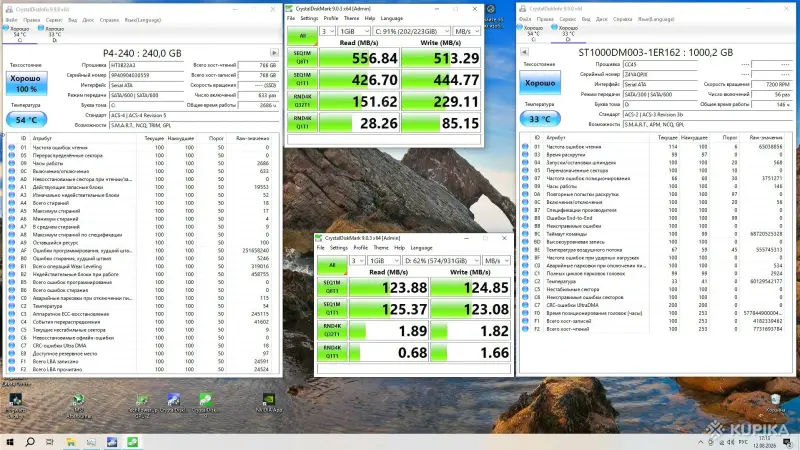800x450 pixels.
Task: Run SEQ1M Q8T1 test on C: drive
Action: pos(302,58)
